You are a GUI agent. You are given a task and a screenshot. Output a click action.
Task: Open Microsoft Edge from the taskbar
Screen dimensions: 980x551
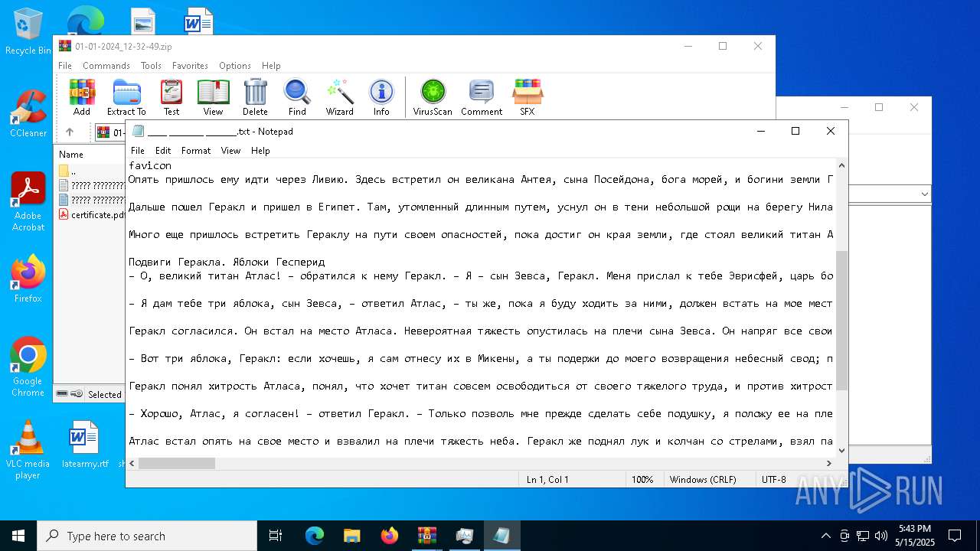(x=315, y=536)
